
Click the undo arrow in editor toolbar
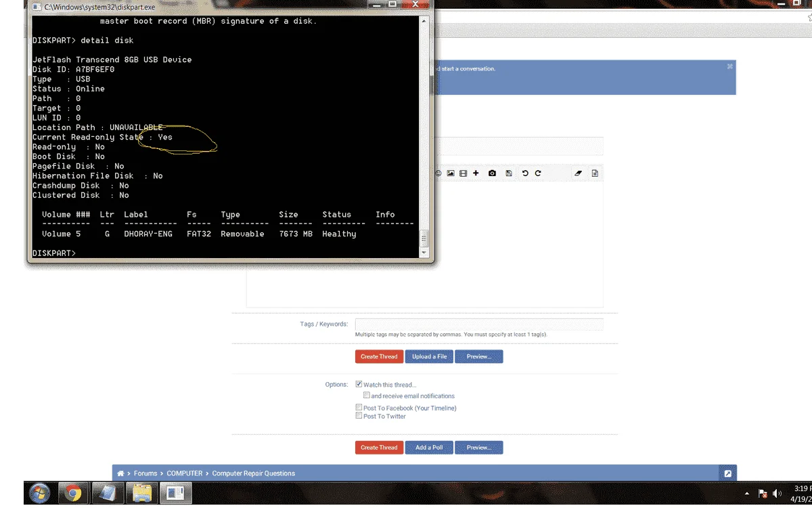coord(525,173)
